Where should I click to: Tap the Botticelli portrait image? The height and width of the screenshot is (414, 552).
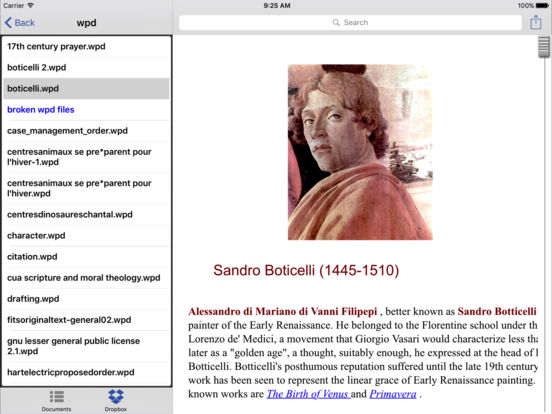click(360, 152)
